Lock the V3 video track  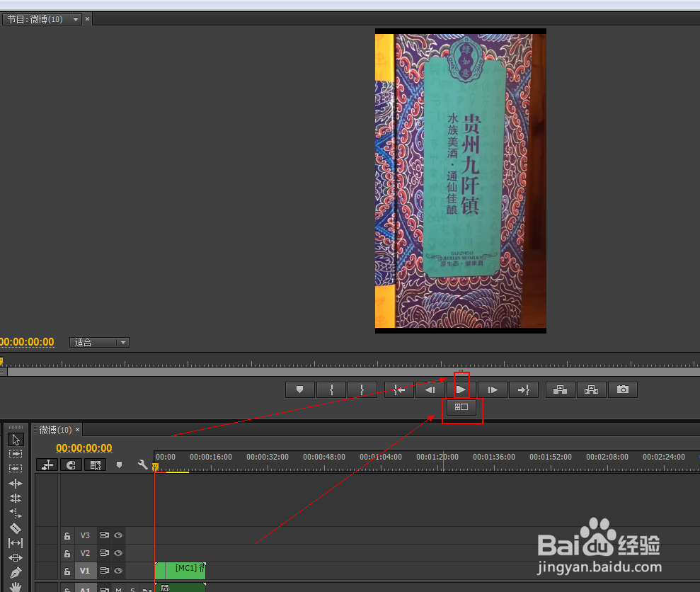point(67,536)
